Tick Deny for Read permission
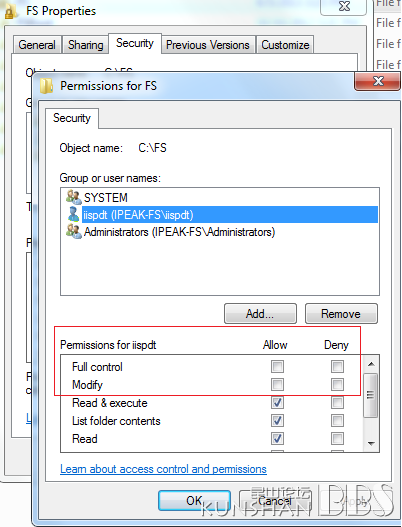402x527 pixels. (x=337, y=438)
